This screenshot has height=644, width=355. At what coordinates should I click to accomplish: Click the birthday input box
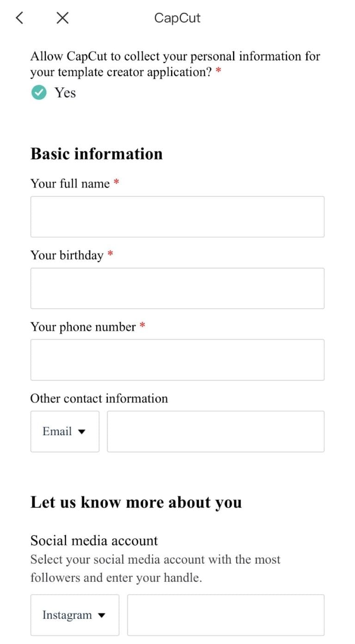pos(177,288)
